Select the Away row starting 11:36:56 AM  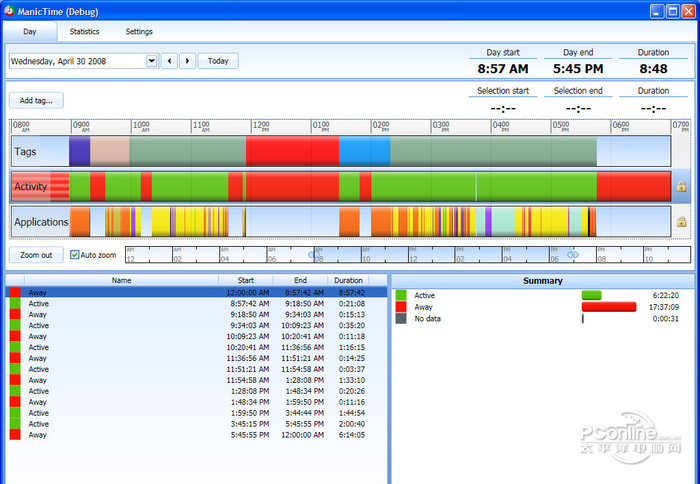(196, 358)
